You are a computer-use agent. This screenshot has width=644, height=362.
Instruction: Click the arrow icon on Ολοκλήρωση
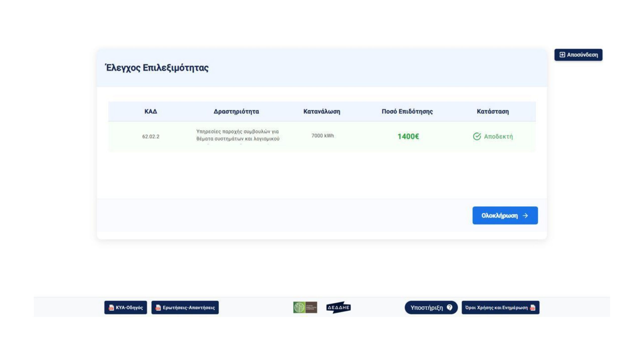click(525, 216)
